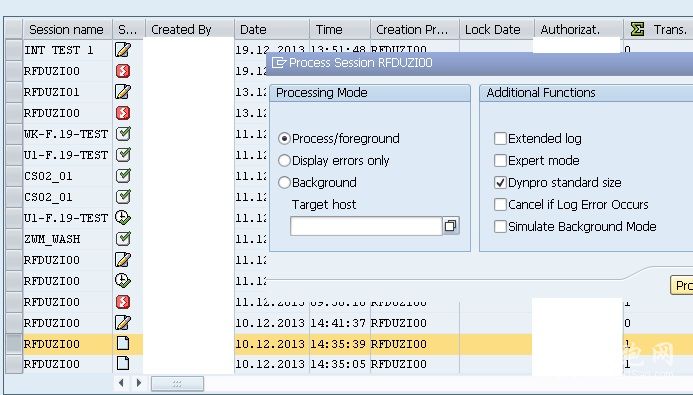Click the red error icon in the RFDUZI00 row dated 13.12
The width and height of the screenshot is (693, 395).
(123, 113)
